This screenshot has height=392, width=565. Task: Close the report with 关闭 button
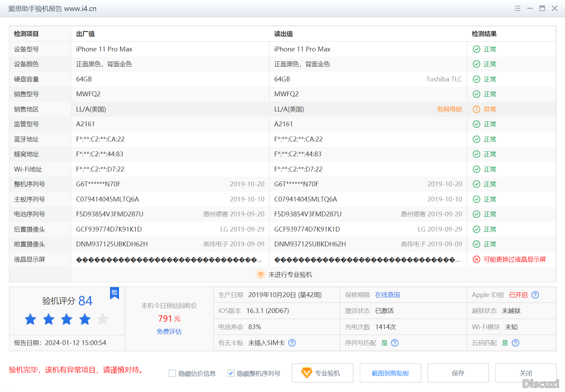coord(526,373)
